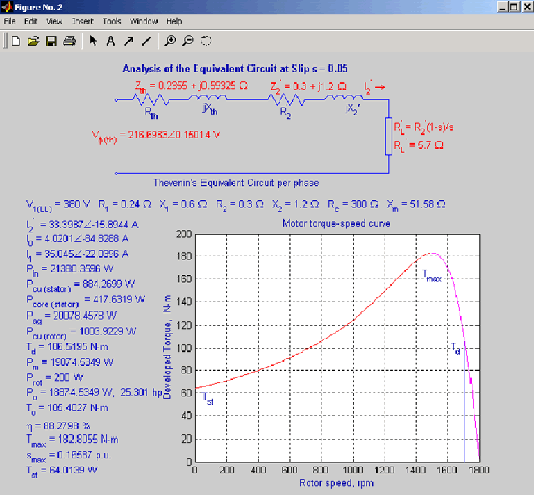Click the To output torque value
Image resolution: width=534 pixels, height=495 pixels.
[67, 408]
